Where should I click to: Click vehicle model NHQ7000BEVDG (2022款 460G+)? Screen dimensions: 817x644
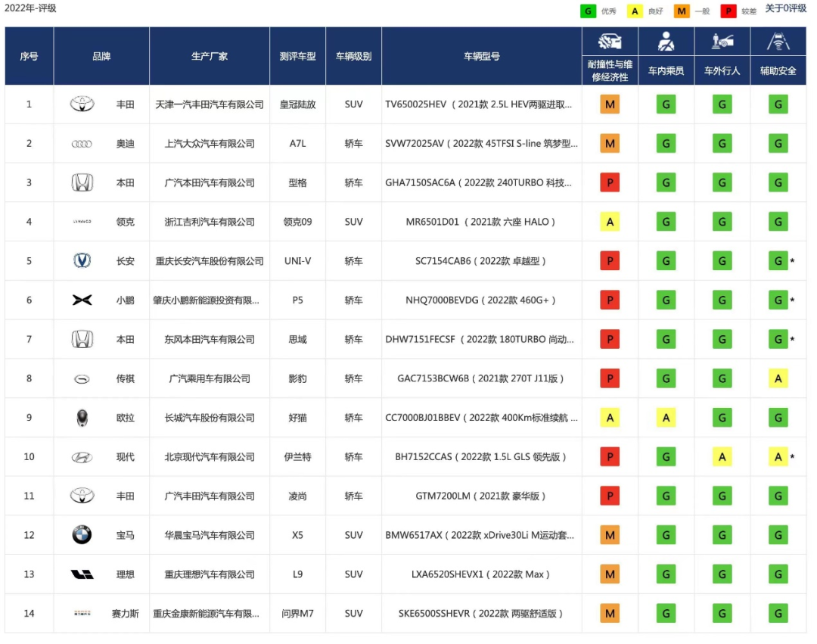point(481,300)
